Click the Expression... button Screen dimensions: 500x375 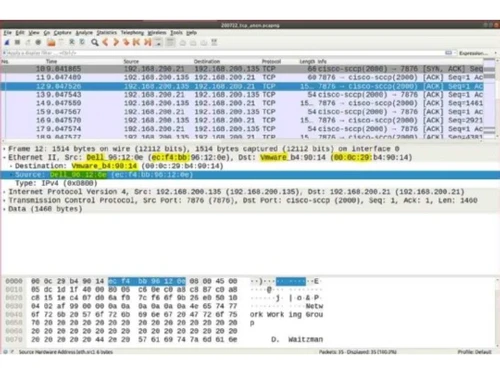pos(473,53)
